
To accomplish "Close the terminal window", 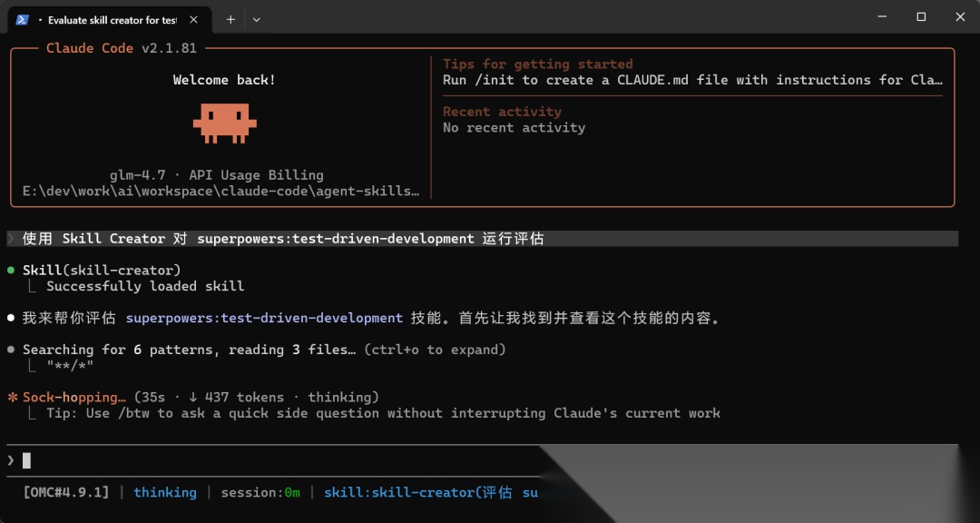I will pyautogui.click(x=960, y=17).
